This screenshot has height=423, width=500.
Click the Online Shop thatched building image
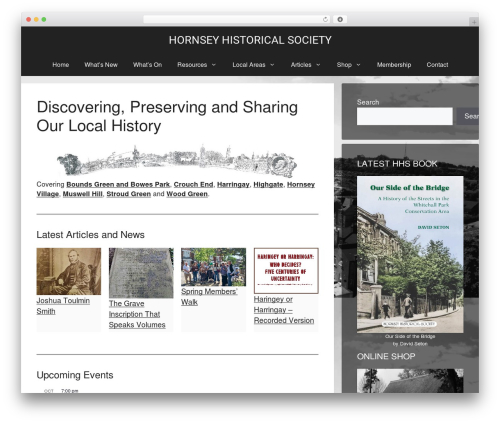click(410, 381)
